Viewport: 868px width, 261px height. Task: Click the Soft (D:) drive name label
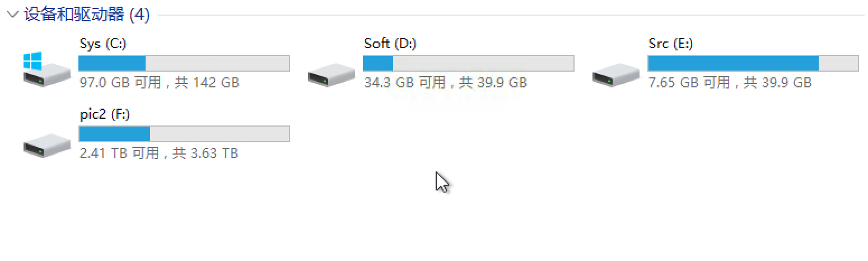tap(390, 44)
